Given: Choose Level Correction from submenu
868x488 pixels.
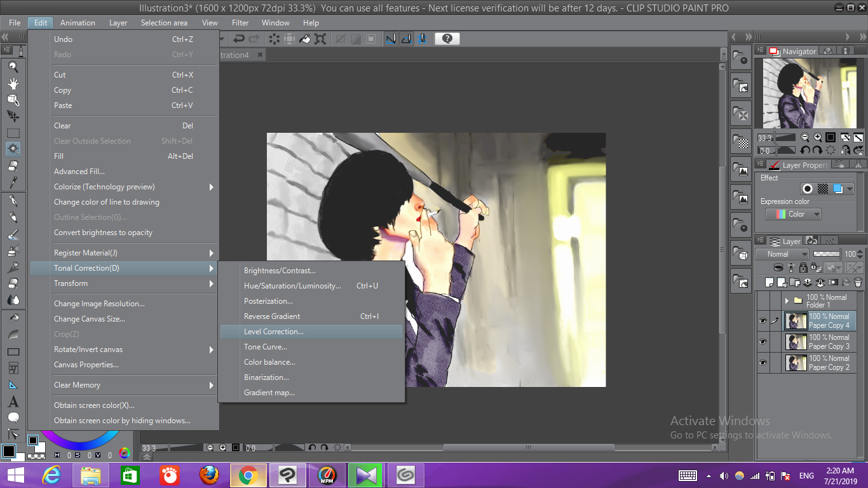Looking at the screenshot, I should point(273,332).
